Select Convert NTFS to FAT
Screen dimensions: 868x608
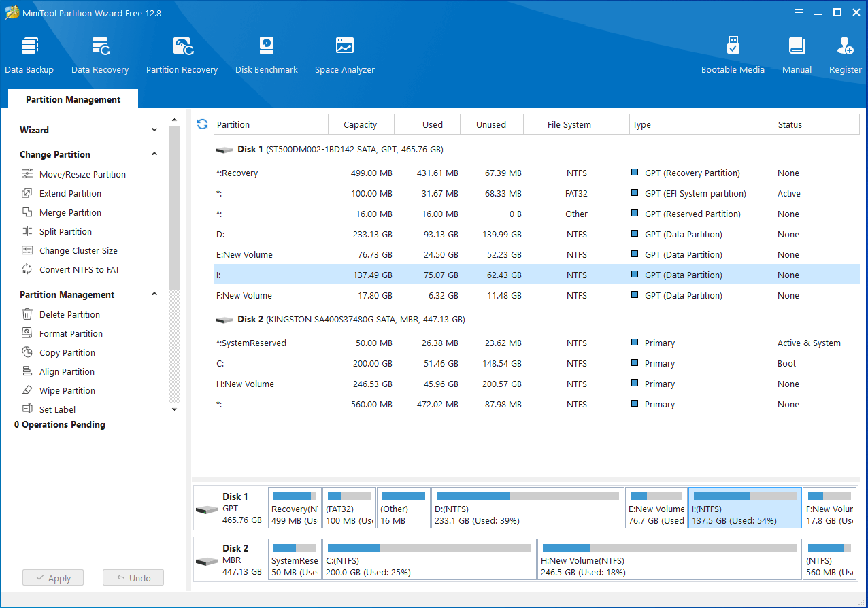pos(79,269)
